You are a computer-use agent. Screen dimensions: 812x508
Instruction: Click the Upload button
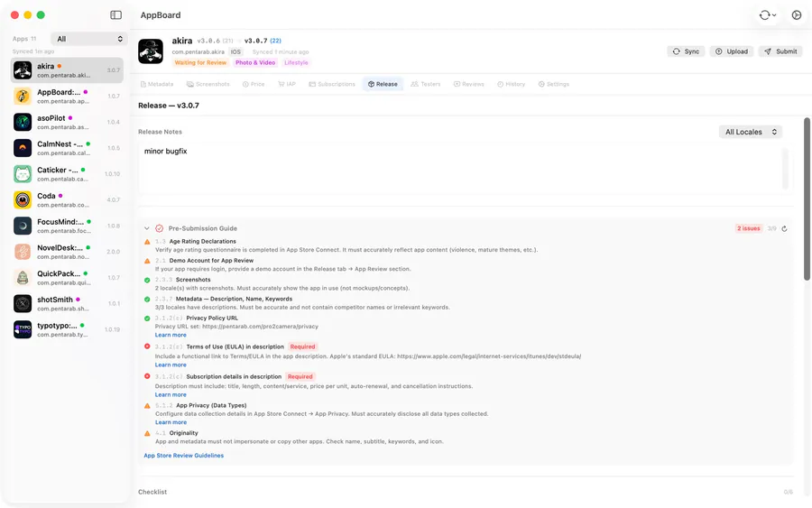(732, 51)
